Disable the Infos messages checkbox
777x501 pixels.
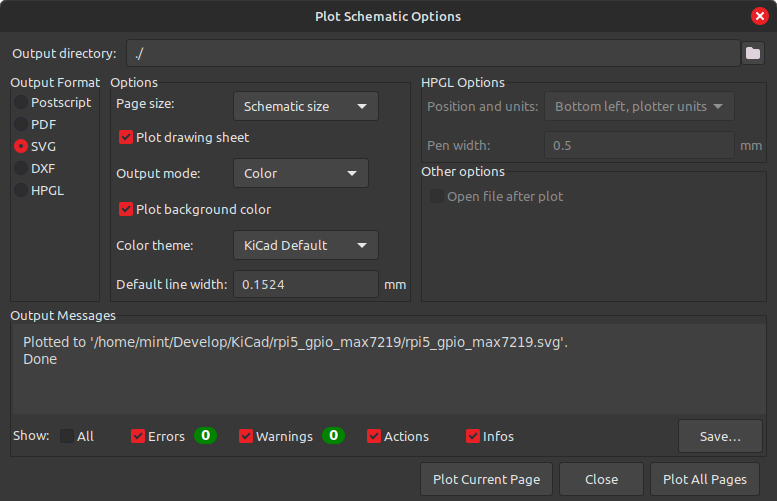click(473, 436)
